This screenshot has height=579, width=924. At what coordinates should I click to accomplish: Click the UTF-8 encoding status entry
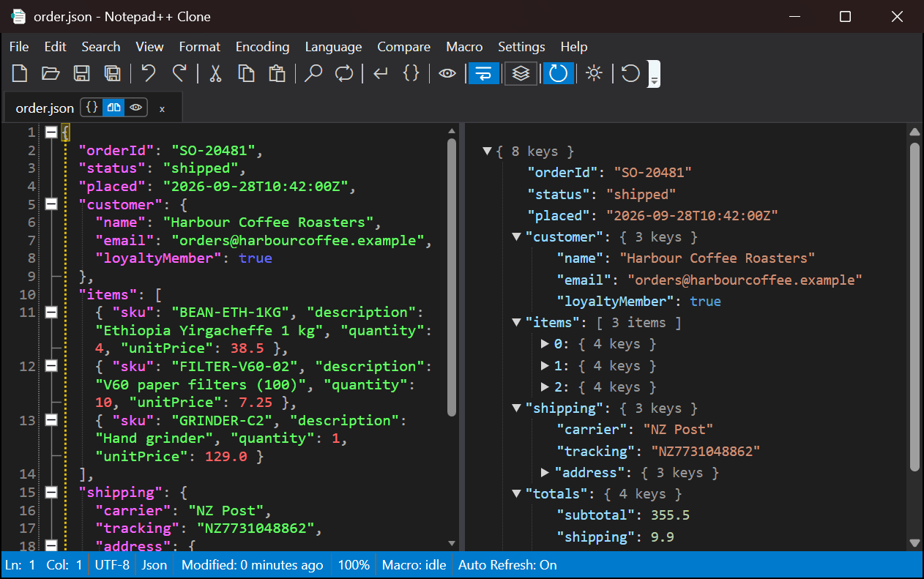112,565
